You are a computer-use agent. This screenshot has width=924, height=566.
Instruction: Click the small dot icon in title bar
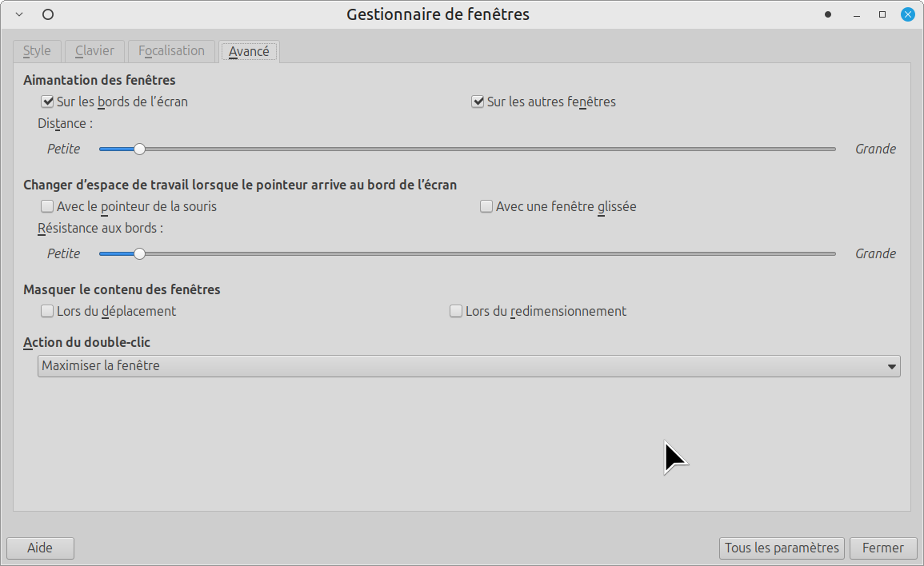[828, 14]
